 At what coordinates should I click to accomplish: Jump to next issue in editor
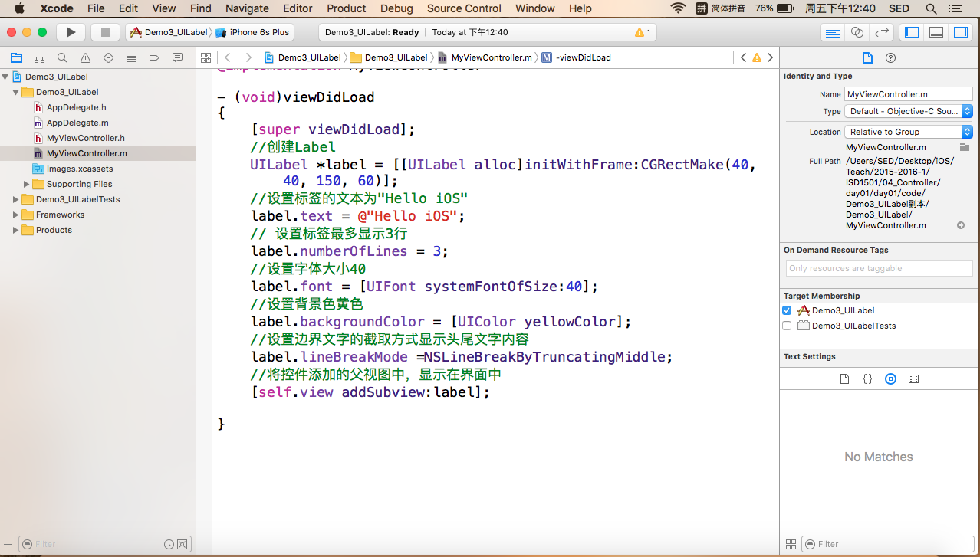[x=770, y=57]
